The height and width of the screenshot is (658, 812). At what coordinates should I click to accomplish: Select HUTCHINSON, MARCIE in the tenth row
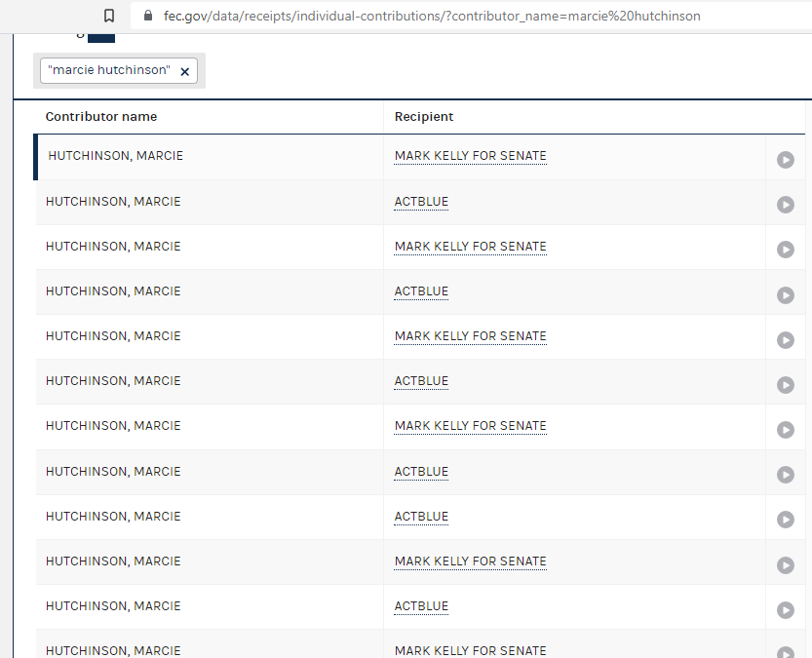click(113, 561)
